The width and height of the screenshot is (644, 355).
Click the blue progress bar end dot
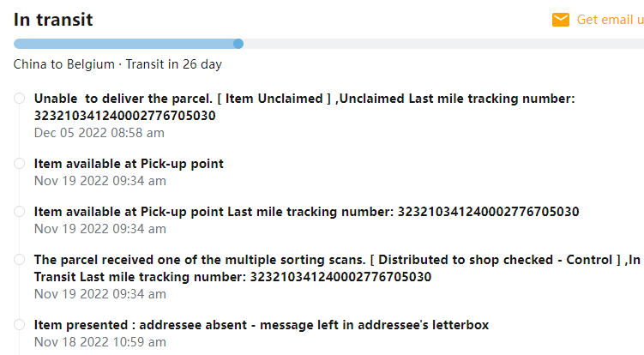tap(238, 44)
